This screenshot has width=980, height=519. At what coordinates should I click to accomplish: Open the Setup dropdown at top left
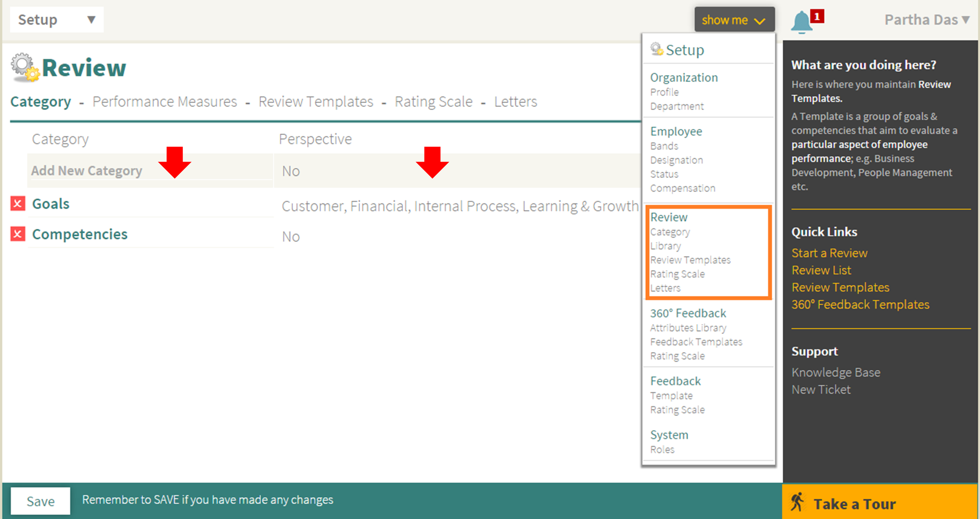(56, 20)
